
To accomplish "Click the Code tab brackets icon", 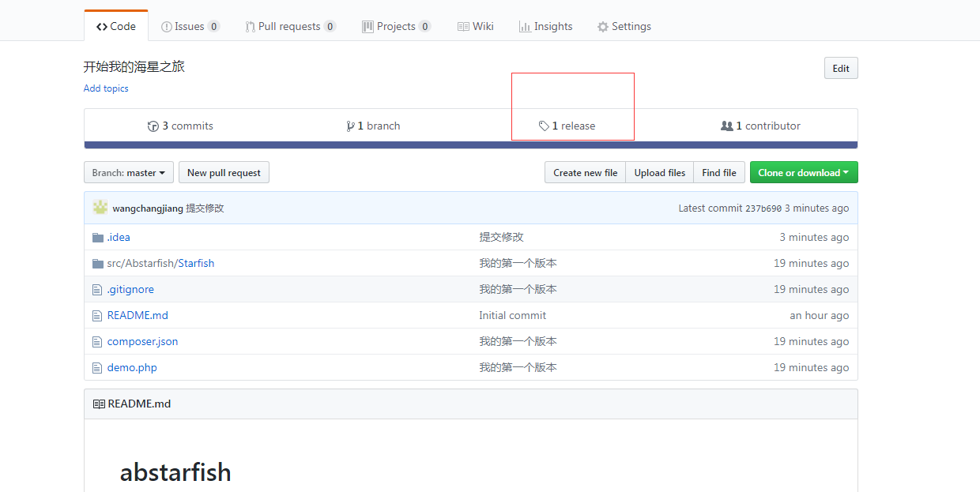I will [x=102, y=27].
